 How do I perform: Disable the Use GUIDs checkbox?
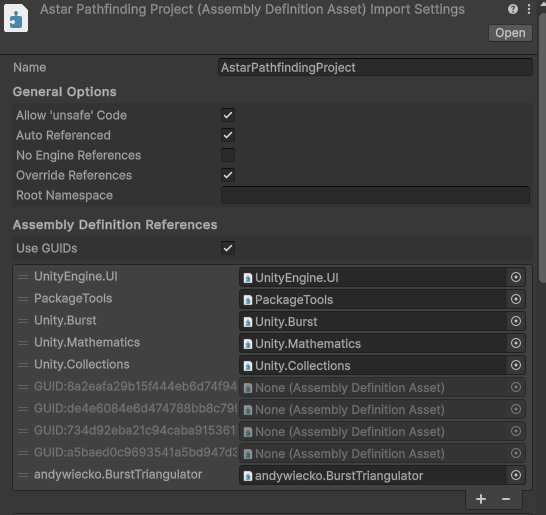[228, 248]
